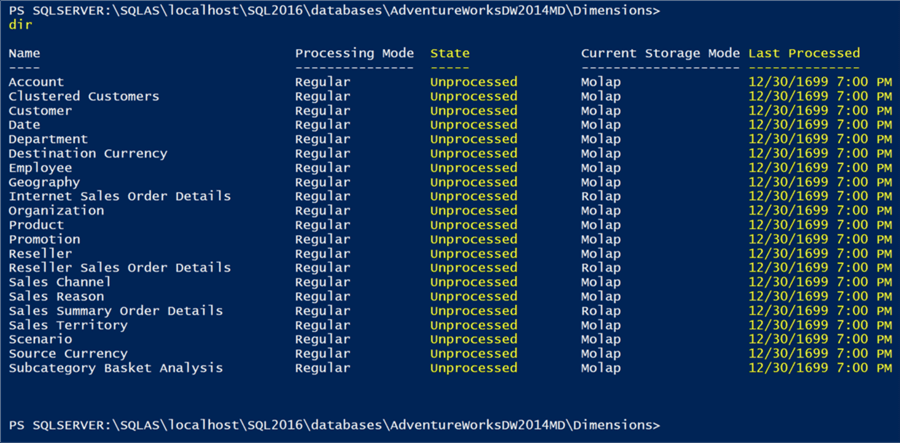Click 'Rolap' in Reseller Sales Order Details row
The width and height of the screenshot is (900, 443).
click(600, 268)
